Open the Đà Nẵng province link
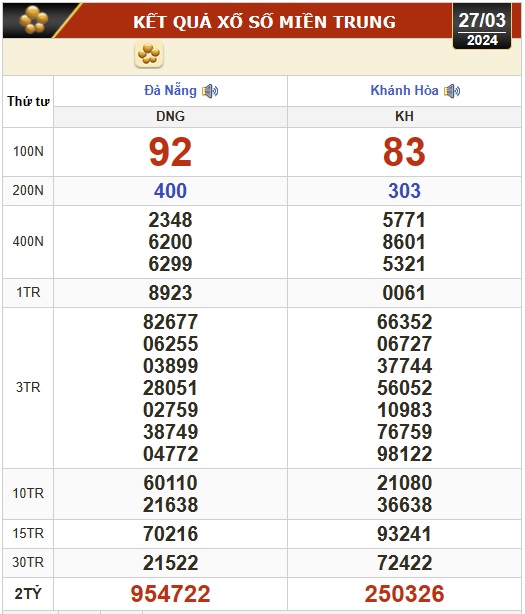 [170, 90]
